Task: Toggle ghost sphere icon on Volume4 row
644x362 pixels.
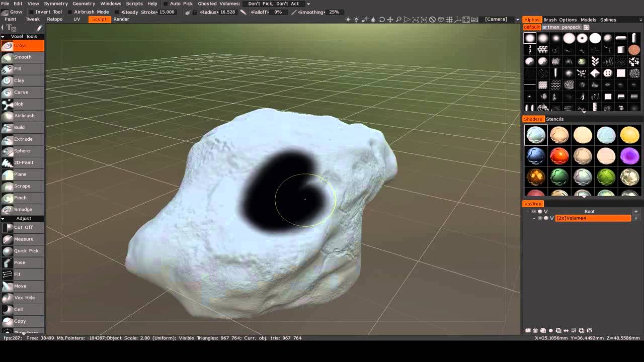Action: point(546,218)
